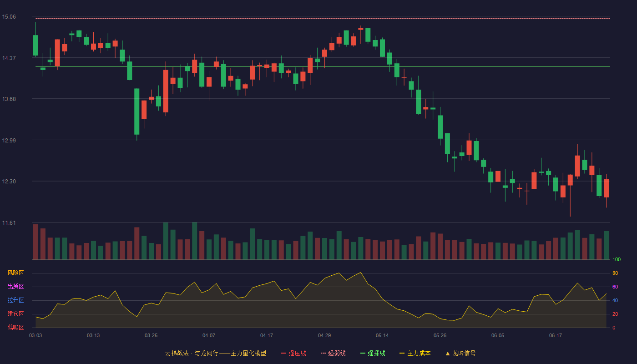
Task: Click the 03-25 date label
Action: [151, 335]
